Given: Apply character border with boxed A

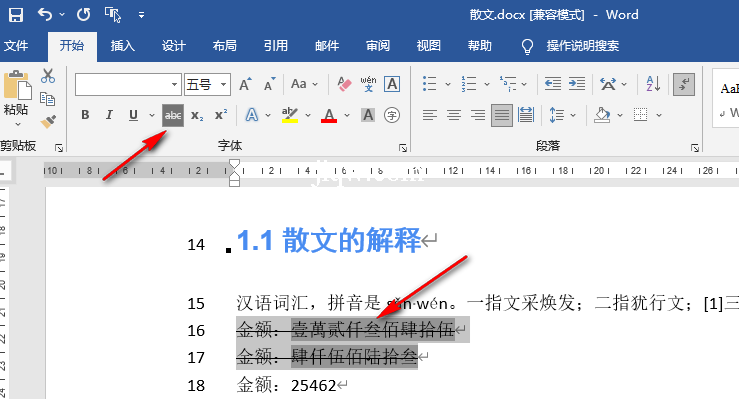Looking at the screenshot, I should 392,85.
